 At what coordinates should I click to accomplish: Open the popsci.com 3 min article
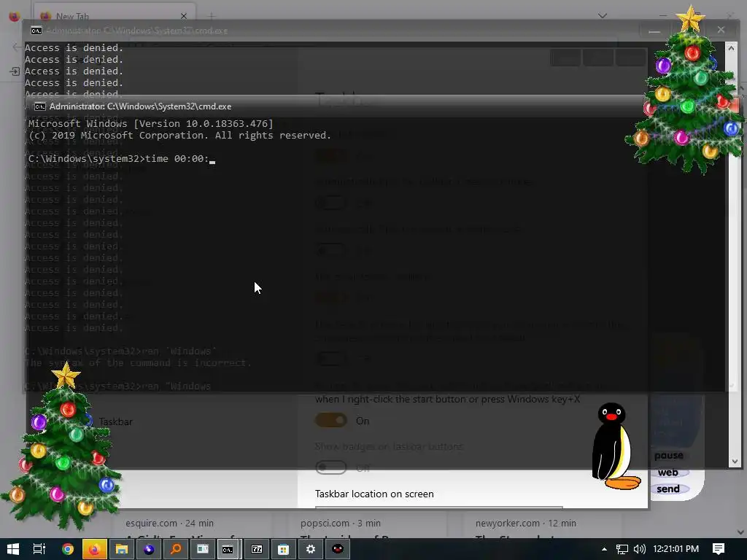(341, 524)
